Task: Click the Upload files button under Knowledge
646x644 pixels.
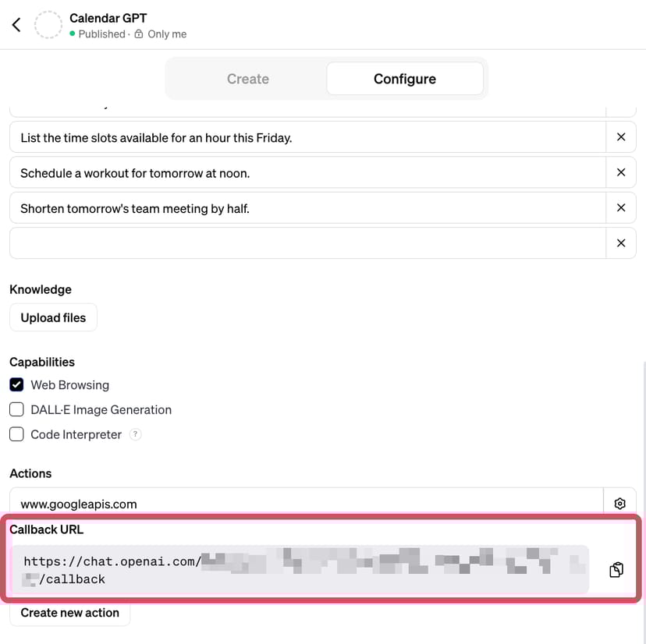Action: pyautogui.click(x=53, y=318)
